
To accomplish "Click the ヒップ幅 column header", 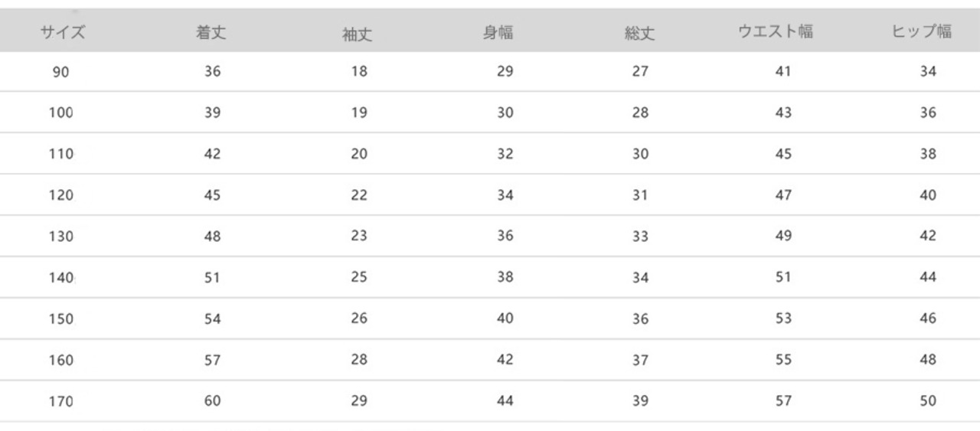I will (922, 32).
